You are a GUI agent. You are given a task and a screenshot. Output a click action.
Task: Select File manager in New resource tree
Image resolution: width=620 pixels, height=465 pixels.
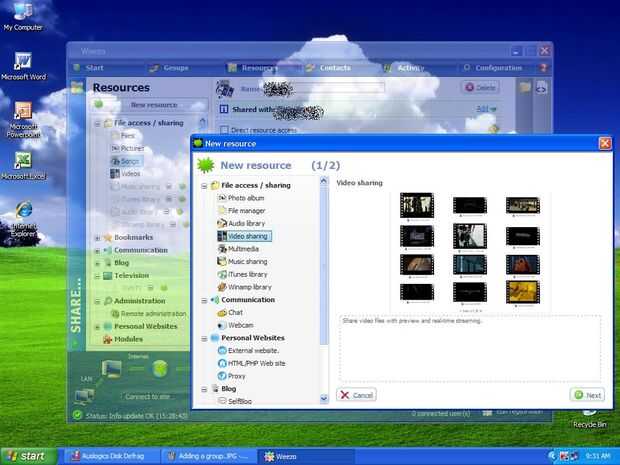point(242,211)
